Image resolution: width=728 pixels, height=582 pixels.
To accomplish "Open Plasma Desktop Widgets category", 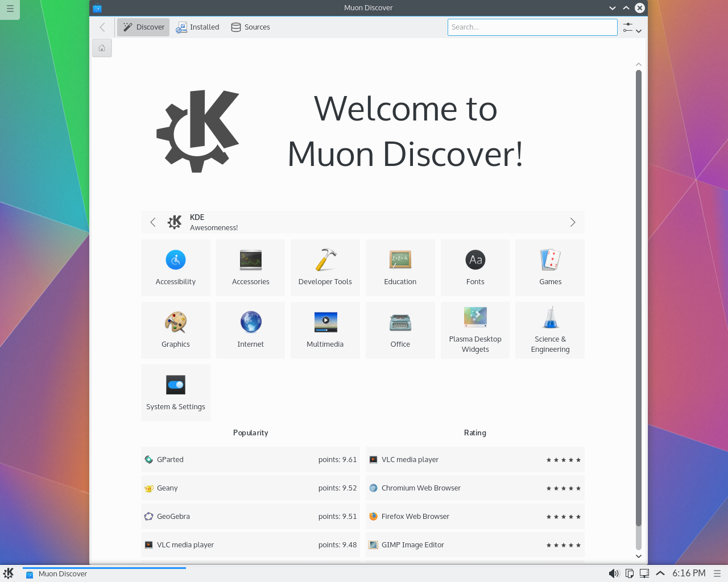I will (x=475, y=330).
